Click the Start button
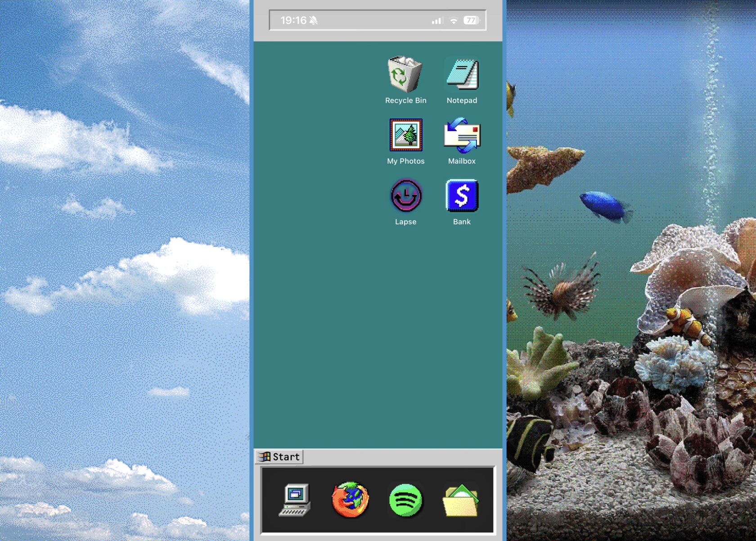756x541 pixels. point(279,457)
